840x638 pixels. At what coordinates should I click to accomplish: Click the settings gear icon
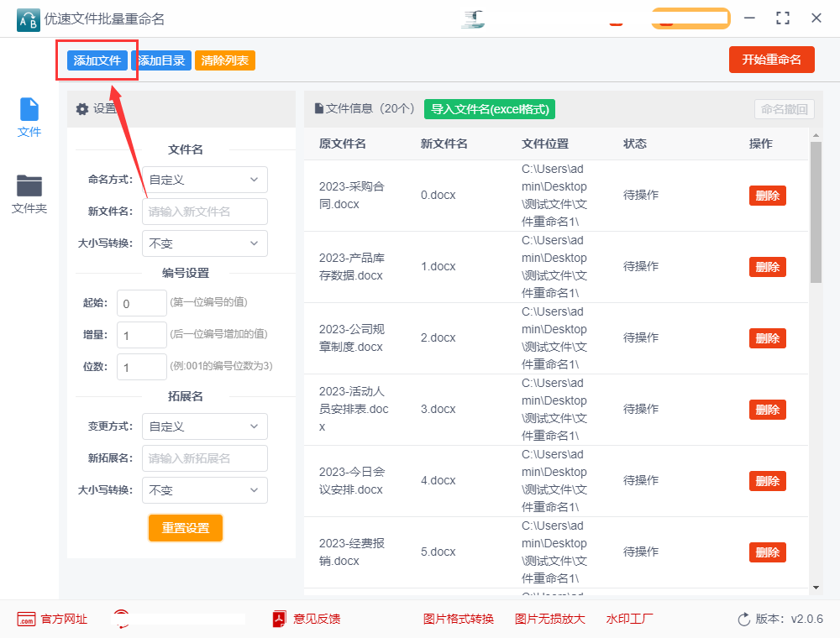coord(82,109)
